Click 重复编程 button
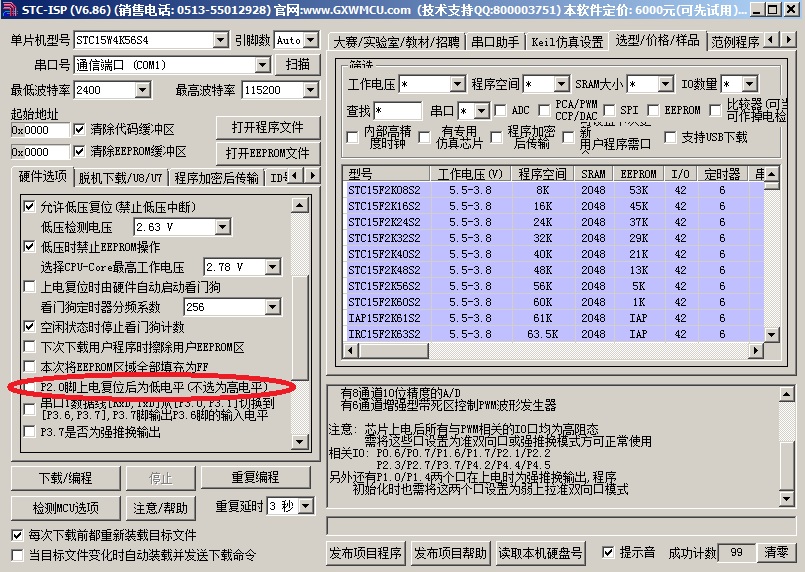The width and height of the screenshot is (805, 572). pos(255,478)
